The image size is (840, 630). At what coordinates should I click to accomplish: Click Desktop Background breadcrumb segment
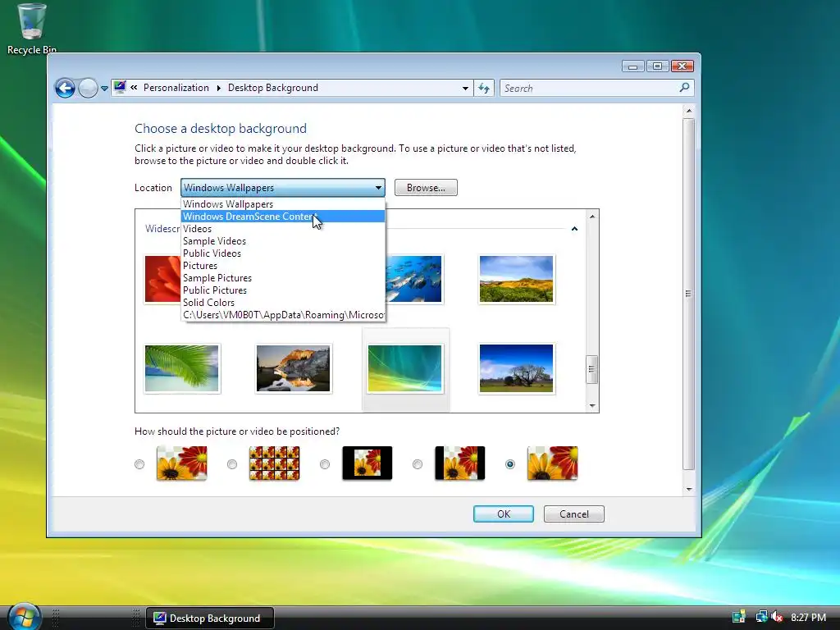(272, 88)
